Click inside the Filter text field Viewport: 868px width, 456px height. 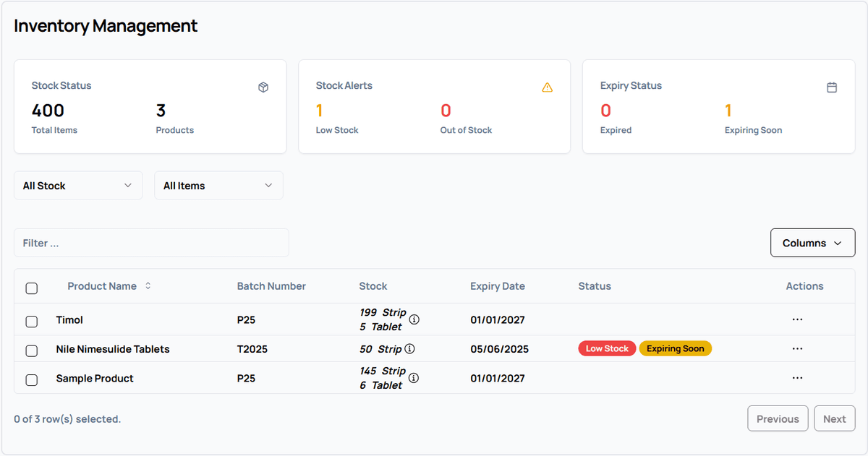151,242
